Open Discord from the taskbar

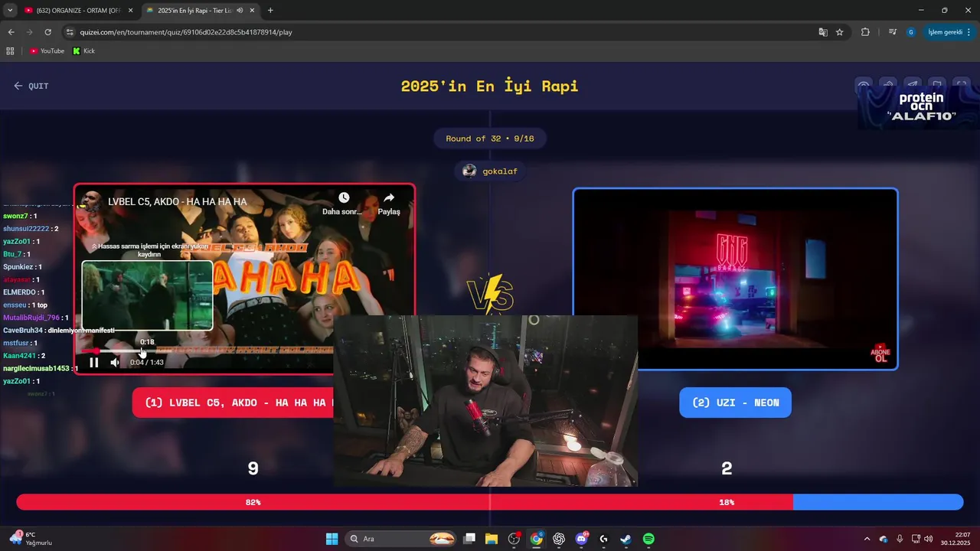coord(581,539)
